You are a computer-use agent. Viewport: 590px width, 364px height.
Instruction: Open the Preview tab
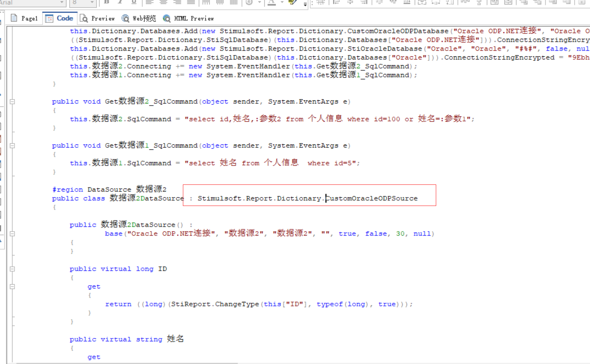tap(97, 18)
